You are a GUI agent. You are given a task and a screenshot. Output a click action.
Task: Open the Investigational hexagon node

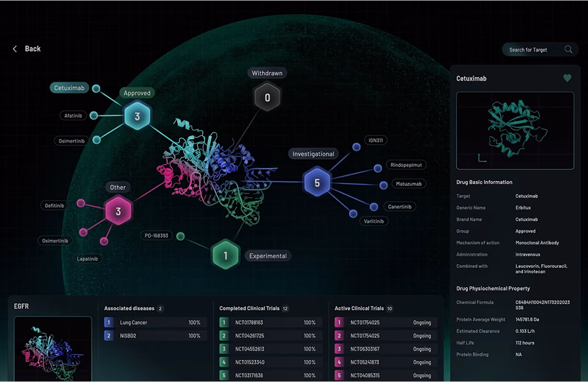coord(317,182)
